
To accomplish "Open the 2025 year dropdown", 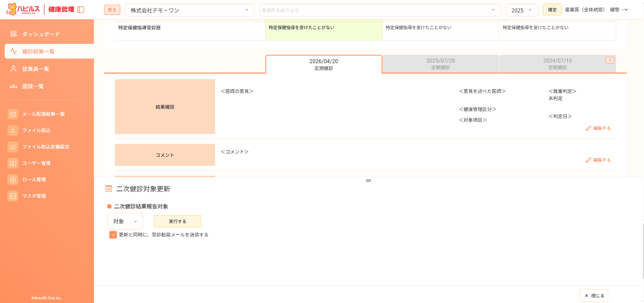I will [x=522, y=10].
